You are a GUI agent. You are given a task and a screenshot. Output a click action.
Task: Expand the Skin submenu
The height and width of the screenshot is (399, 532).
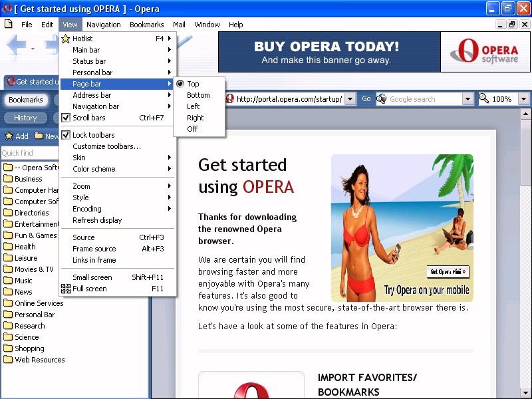click(x=118, y=158)
